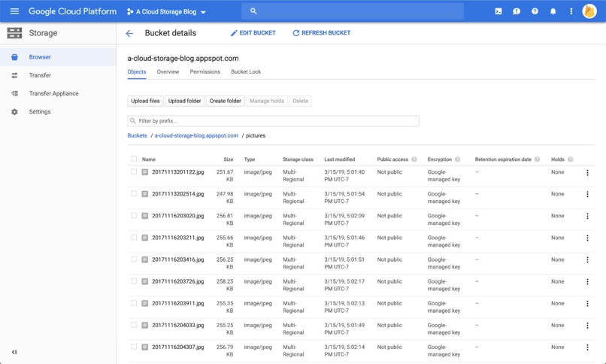
Task: Click the Upload folder button
Action: [185, 101]
